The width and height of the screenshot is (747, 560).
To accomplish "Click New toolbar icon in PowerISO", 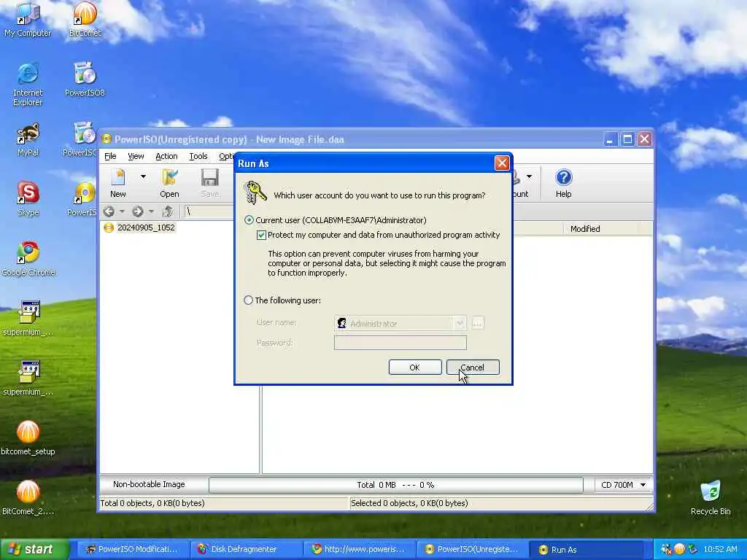I will 118,183.
